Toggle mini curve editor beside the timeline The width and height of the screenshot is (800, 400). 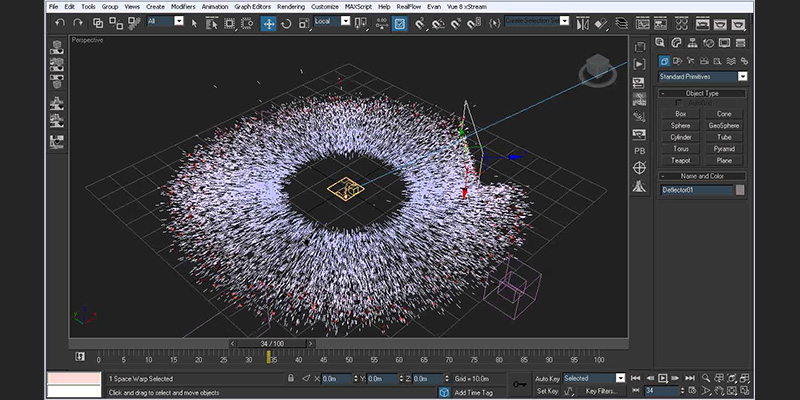[x=80, y=357]
